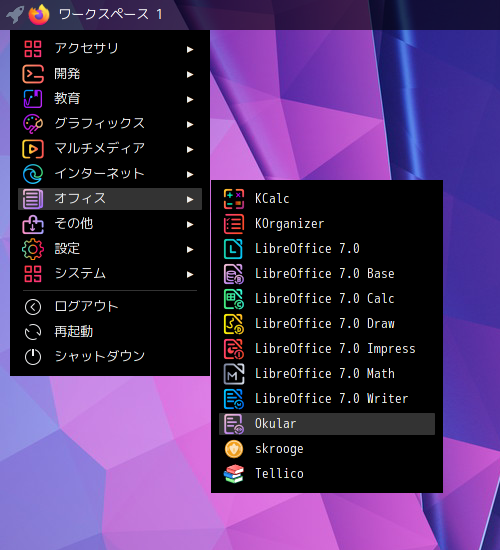This screenshot has height=550, width=500.
Task: Click the オフィス document icon
Action: (x=33, y=199)
